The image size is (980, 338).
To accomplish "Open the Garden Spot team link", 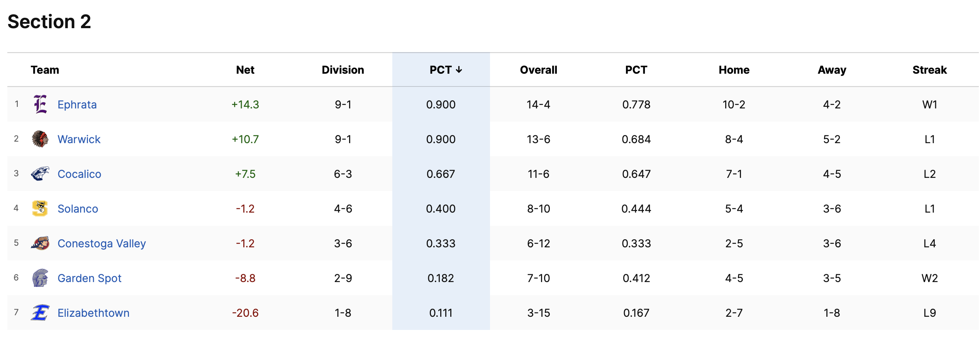I will point(89,278).
